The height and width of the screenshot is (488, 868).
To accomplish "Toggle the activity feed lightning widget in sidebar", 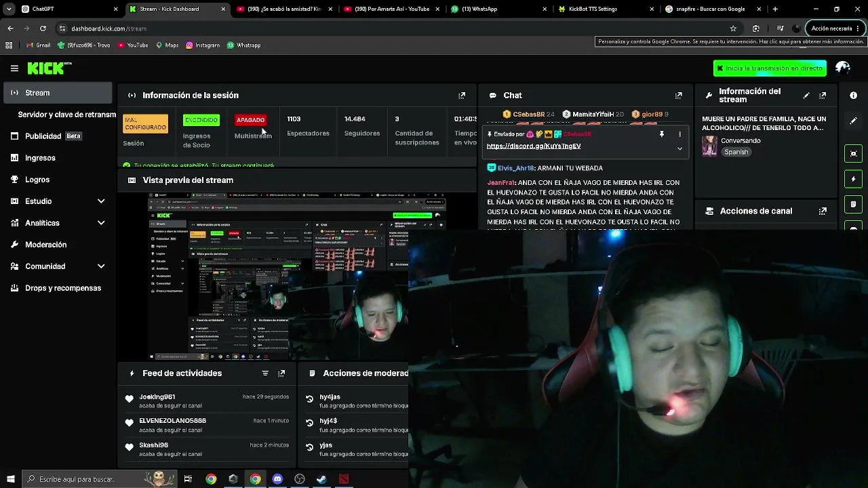I will pyautogui.click(x=854, y=179).
